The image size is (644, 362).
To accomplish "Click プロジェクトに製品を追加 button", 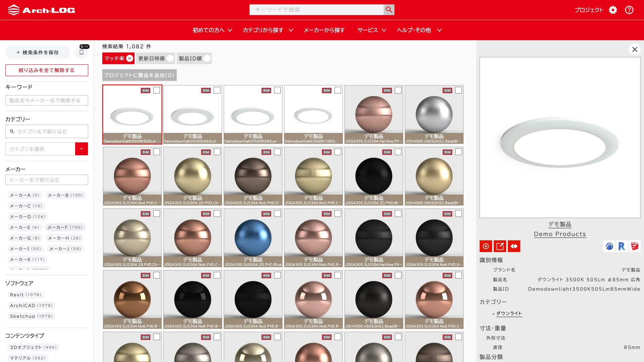I will pyautogui.click(x=140, y=75).
